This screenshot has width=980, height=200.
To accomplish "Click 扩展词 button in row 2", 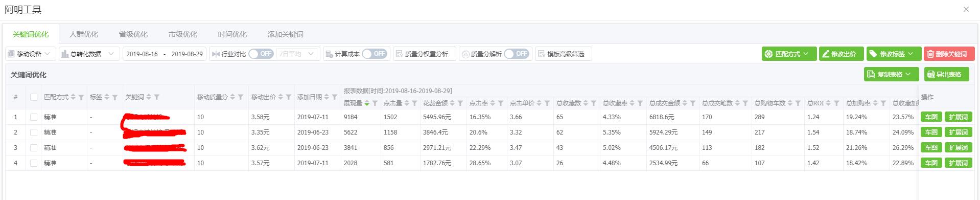I will 959,132.
